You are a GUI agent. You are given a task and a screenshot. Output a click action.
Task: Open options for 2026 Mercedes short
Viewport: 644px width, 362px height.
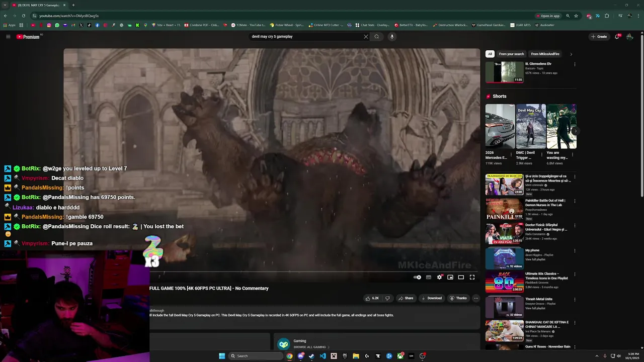(x=511, y=154)
